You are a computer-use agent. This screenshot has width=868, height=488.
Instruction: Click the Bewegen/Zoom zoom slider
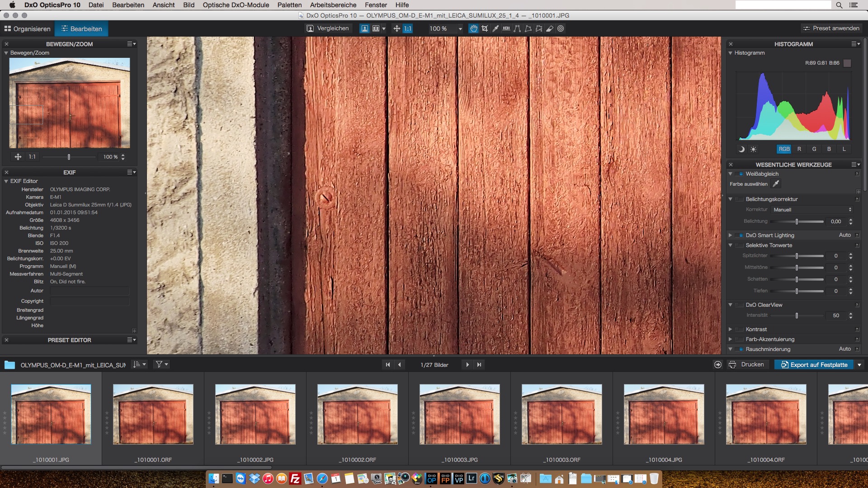tap(69, 157)
